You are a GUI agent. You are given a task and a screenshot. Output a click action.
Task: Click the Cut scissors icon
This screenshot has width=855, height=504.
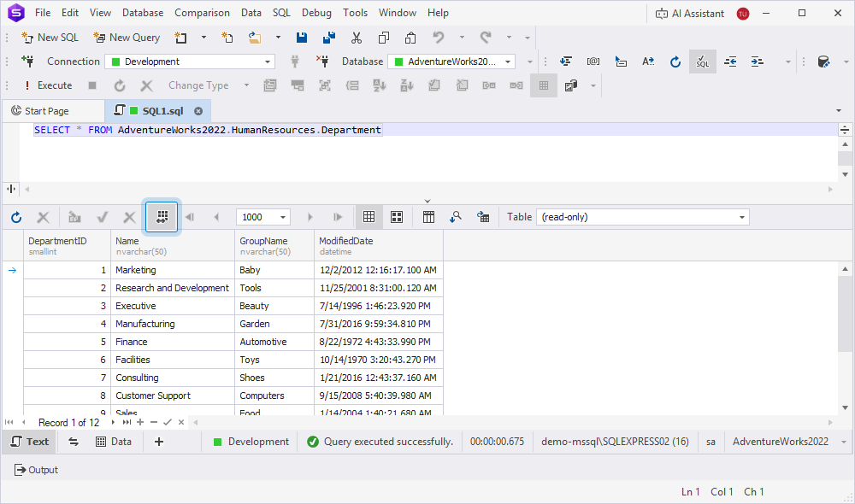pos(357,38)
